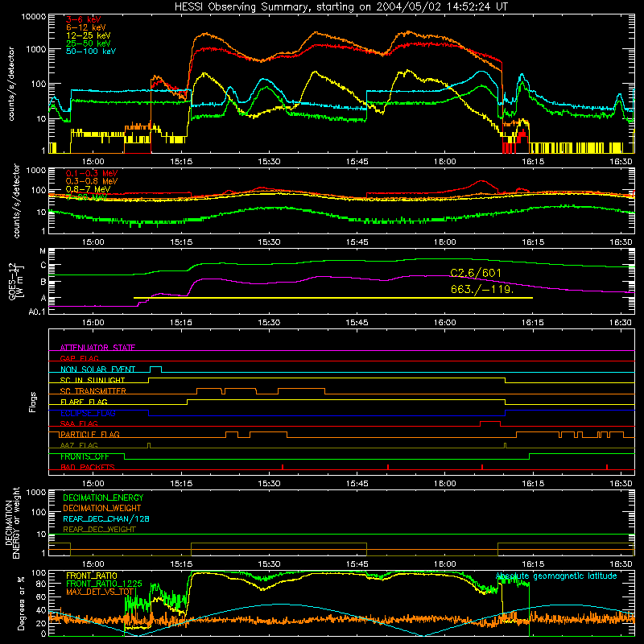Select the GAP_FLAG label

79,358
